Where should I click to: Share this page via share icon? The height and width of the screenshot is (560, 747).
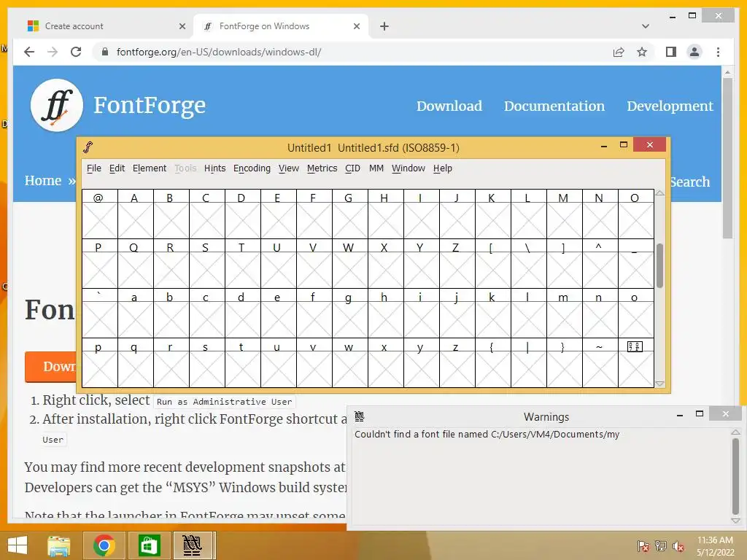coord(619,52)
